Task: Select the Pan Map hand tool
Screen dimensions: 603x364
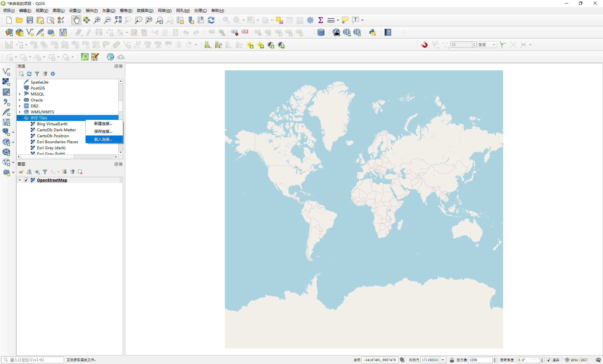Action: (x=76, y=20)
